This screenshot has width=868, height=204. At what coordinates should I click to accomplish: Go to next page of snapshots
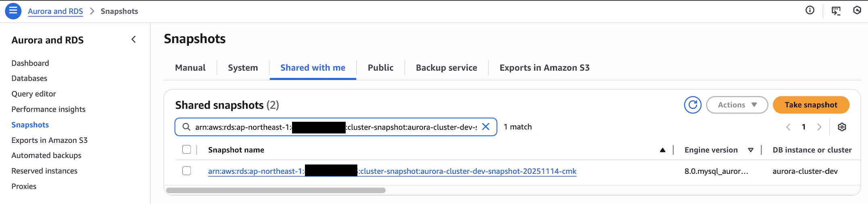coord(819,127)
